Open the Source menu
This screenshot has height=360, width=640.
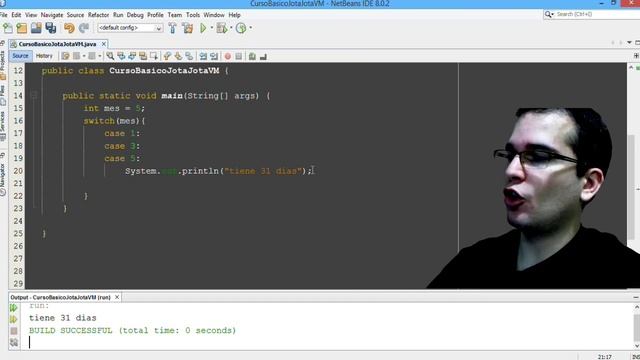[x=75, y=15]
